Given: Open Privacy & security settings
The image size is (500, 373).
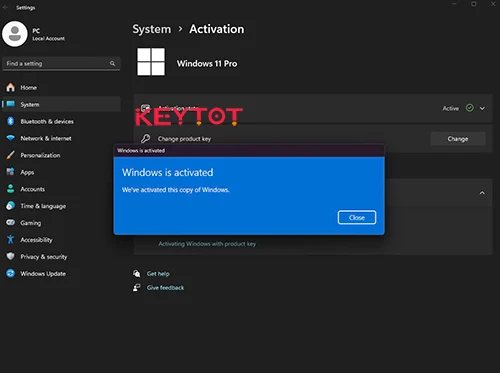Looking at the screenshot, I should tap(61, 257).
